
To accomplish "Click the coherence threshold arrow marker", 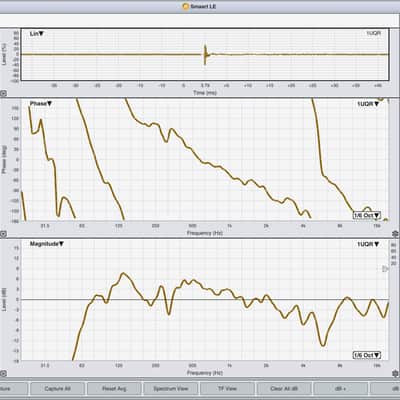I will tap(385, 269).
